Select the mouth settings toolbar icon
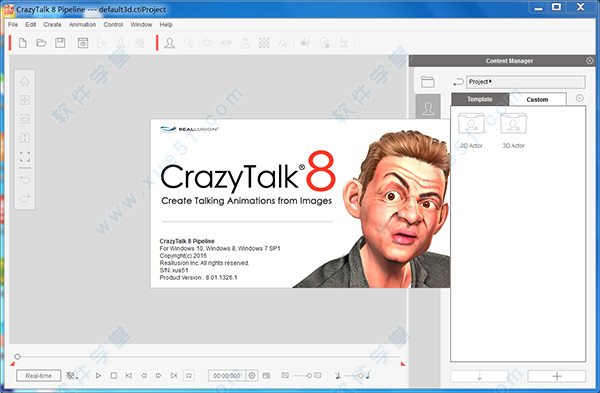 (x=226, y=43)
